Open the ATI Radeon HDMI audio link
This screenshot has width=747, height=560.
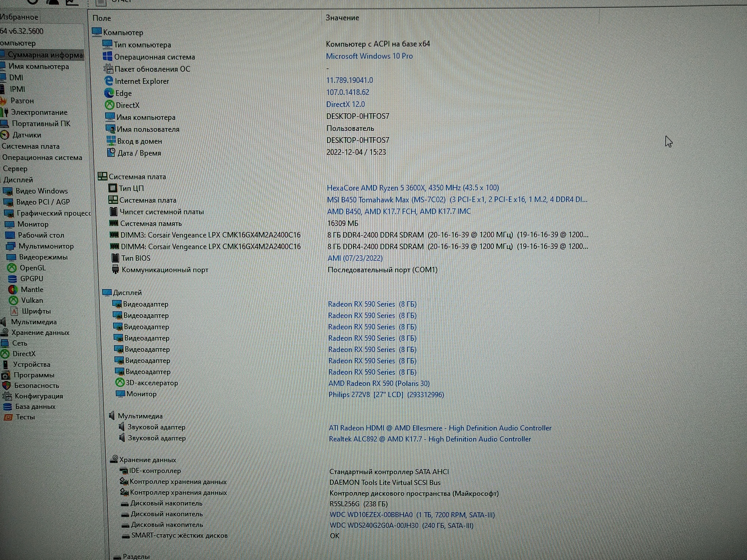click(x=440, y=428)
